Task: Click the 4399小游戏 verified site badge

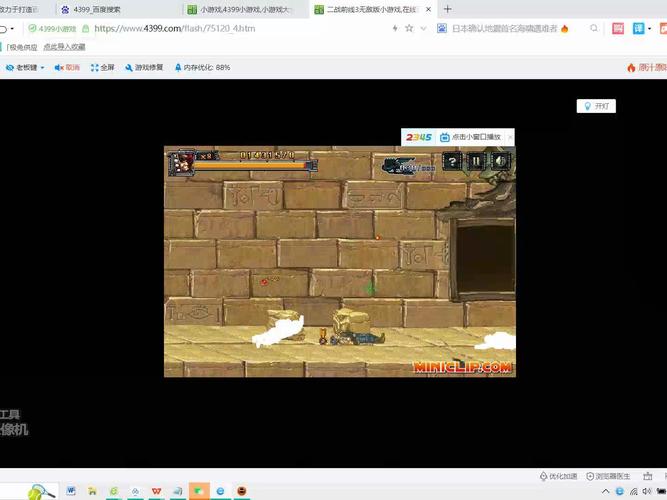Action: (52, 29)
